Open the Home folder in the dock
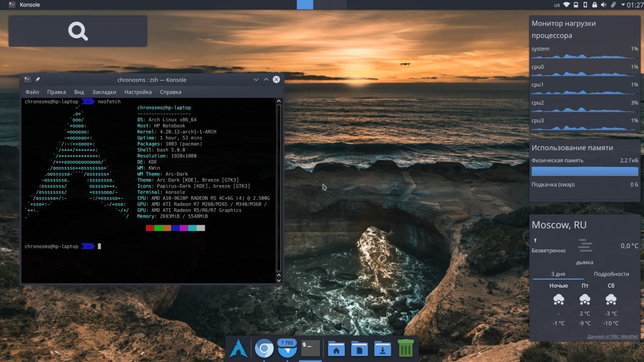The width and height of the screenshot is (644, 362). (x=336, y=348)
